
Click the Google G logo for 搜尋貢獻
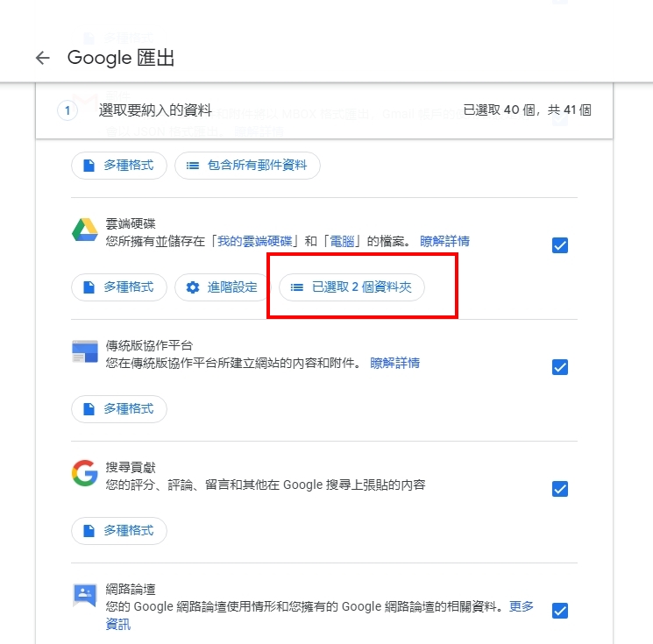[85, 473]
